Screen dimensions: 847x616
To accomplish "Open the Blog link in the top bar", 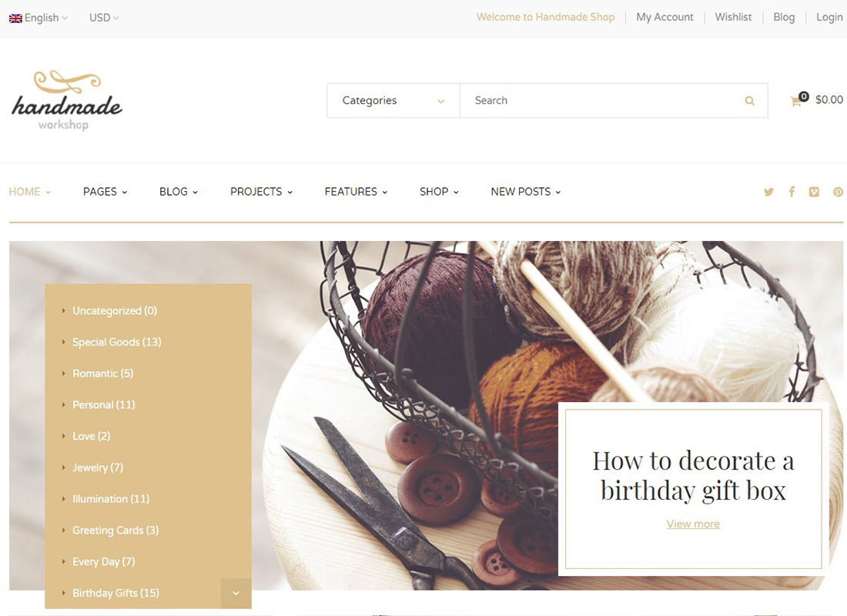I will click(x=784, y=17).
